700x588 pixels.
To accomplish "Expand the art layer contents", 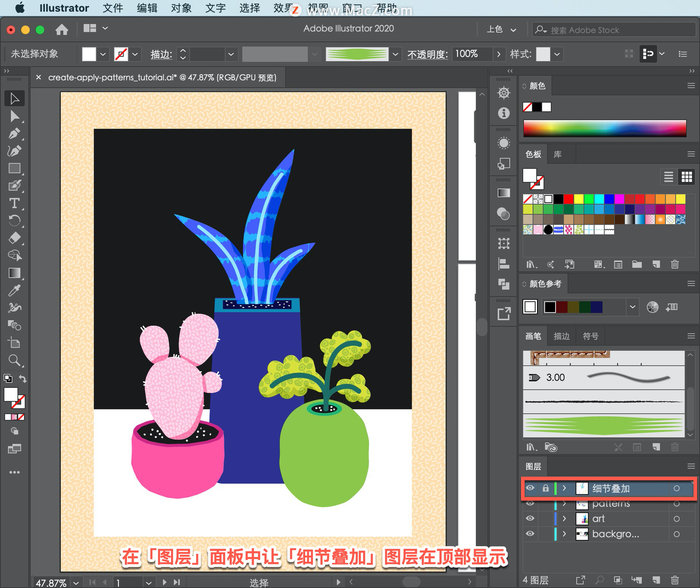I will point(564,518).
